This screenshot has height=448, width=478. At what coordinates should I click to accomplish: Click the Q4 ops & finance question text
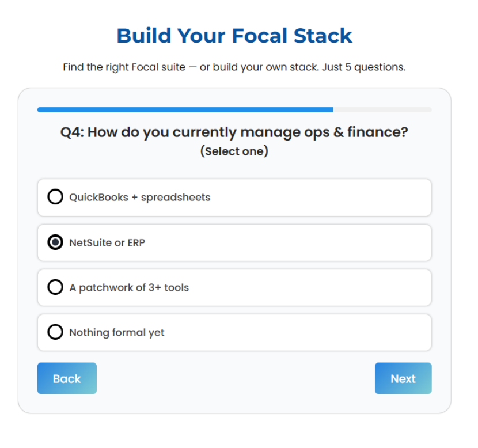234,132
